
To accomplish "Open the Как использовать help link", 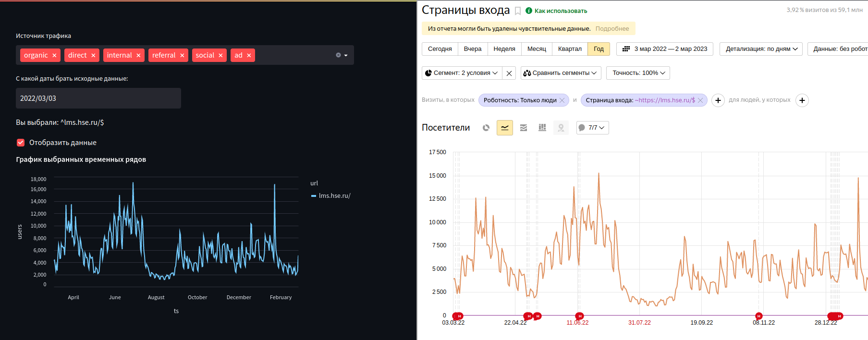I will point(560,11).
